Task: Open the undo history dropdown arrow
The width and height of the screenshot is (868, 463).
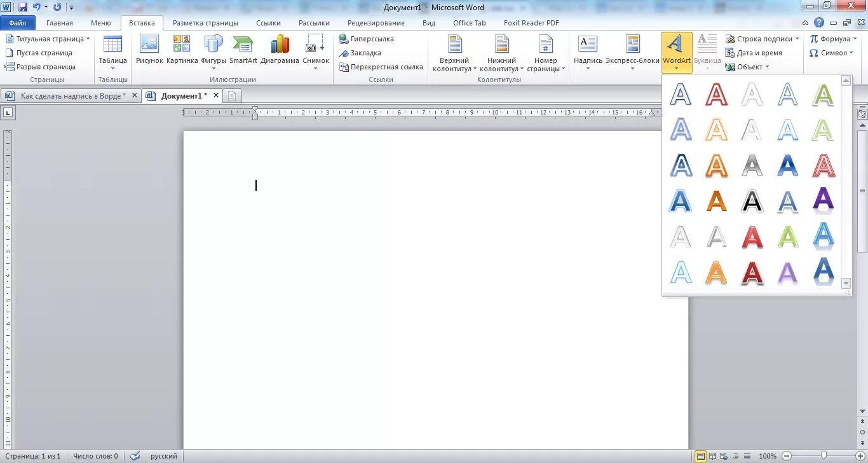Action: pos(46,7)
